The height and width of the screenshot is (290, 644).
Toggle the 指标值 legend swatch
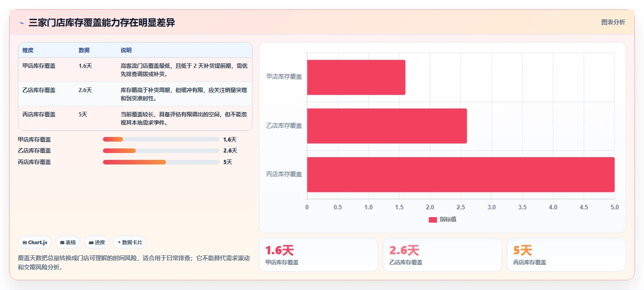[x=433, y=219]
